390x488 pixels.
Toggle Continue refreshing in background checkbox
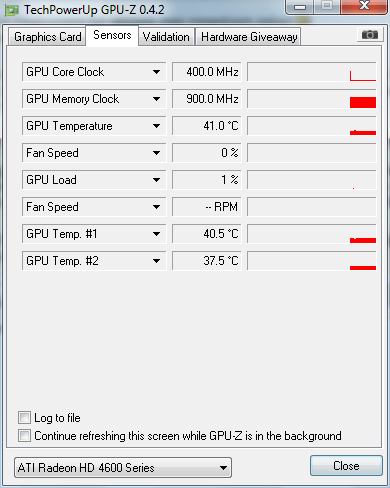point(24,435)
